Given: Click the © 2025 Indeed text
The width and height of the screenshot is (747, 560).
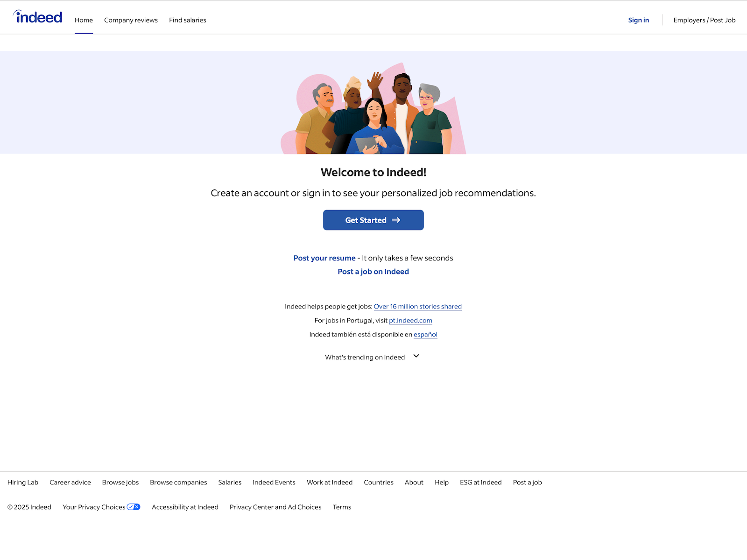Looking at the screenshot, I should 29,507.
